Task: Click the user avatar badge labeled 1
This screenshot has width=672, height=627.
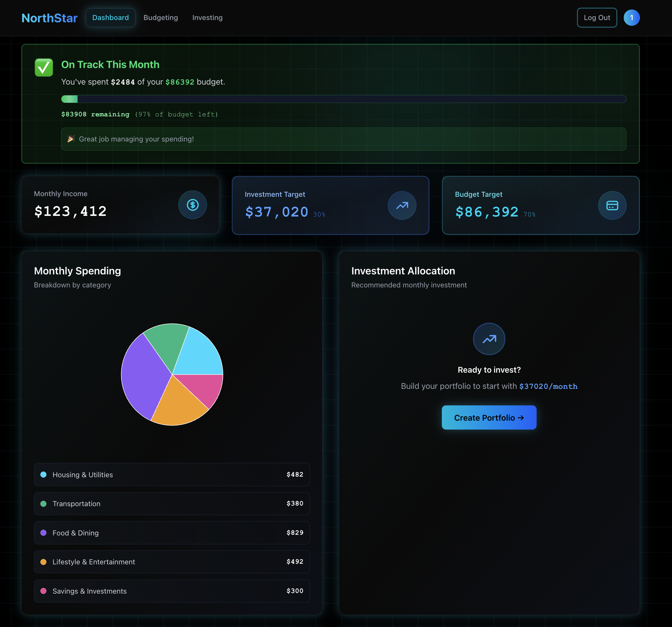Action: point(631,17)
